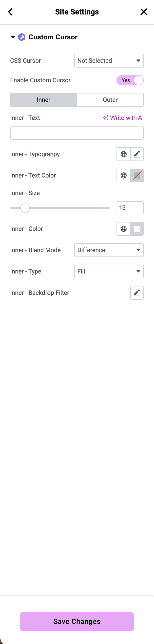Click the Write with AI sparkle icon
This screenshot has width=154, height=644.
[x=106, y=118]
